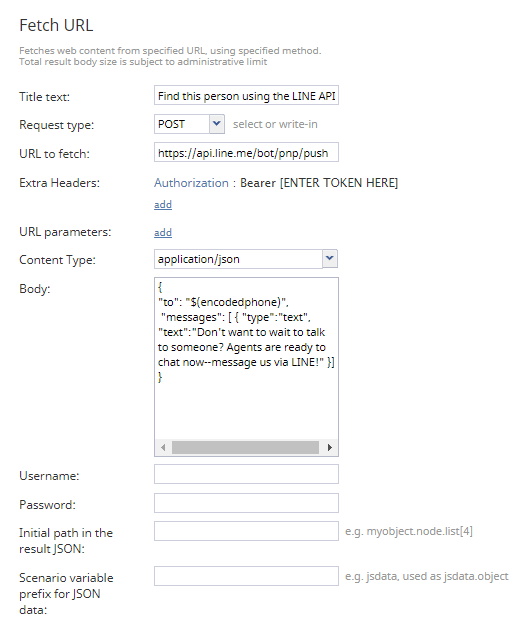515x619 pixels.
Task: Click the Body scrollbar left arrow
Action: (x=163, y=448)
